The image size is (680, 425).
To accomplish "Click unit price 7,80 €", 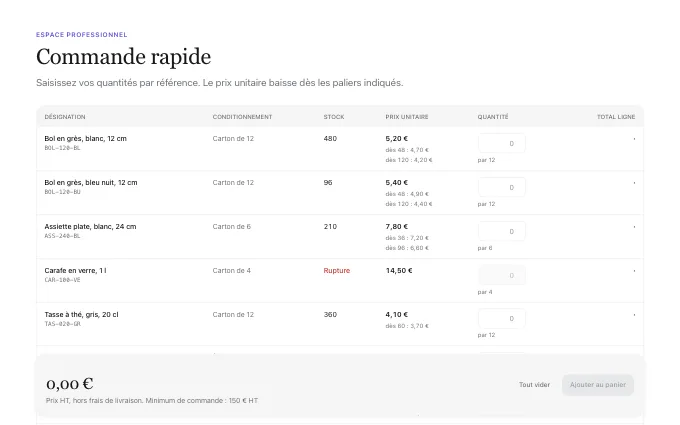I will point(397,226).
